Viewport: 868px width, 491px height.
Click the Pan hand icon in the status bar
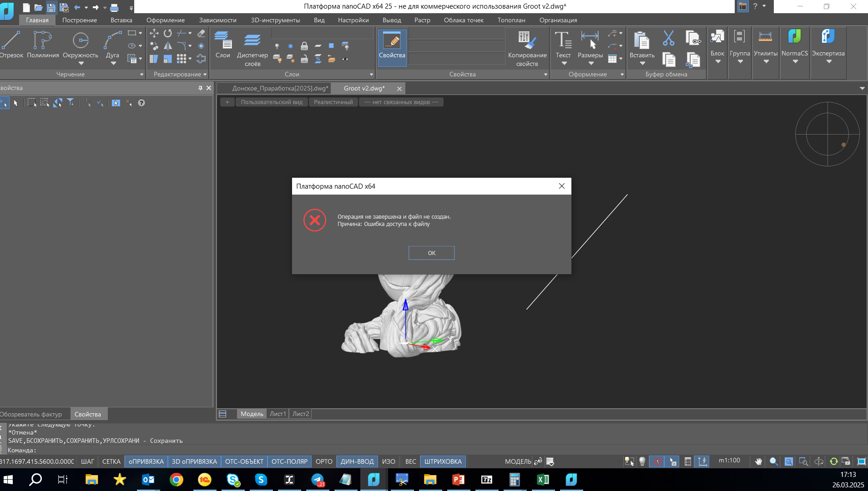758,461
